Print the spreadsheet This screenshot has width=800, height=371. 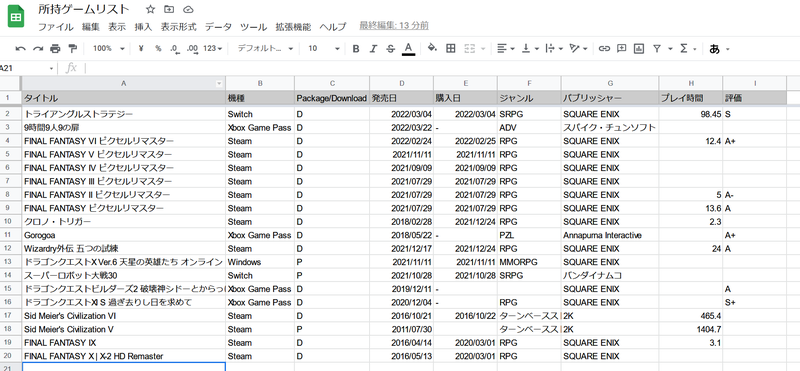click(x=55, y=48)
